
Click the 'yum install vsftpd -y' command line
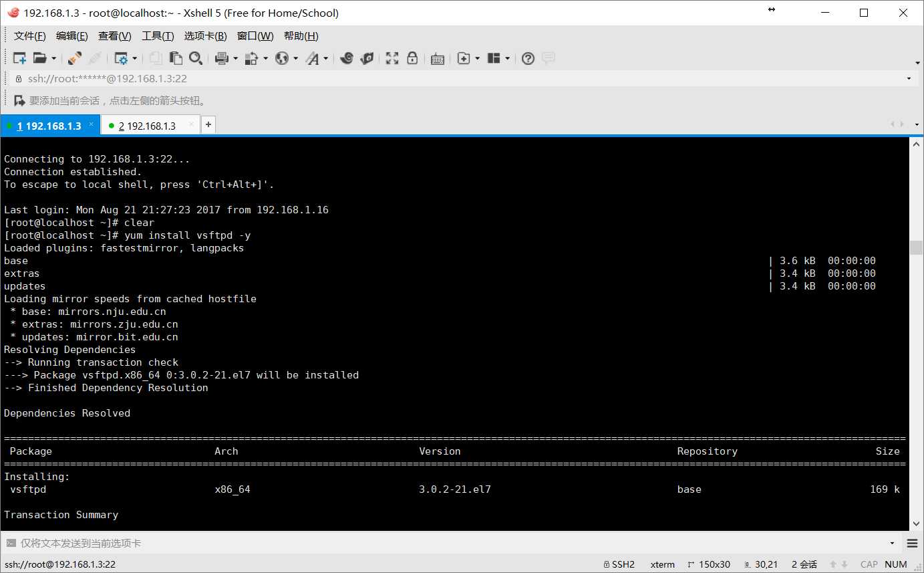point(128,235)
